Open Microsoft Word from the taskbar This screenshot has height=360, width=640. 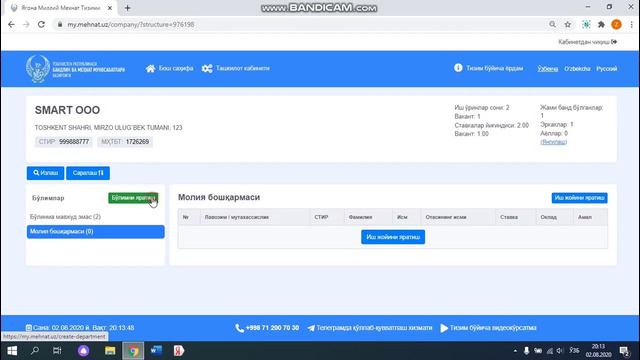tap(156, 351)
